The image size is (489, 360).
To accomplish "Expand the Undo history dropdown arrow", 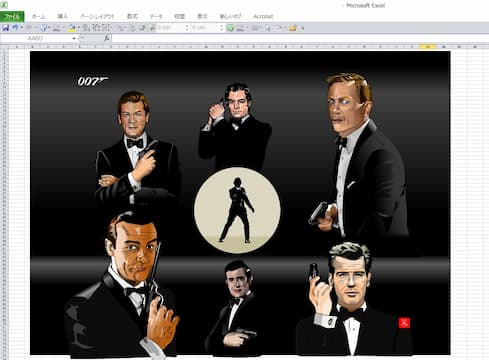I will click(x=21, y=28).
